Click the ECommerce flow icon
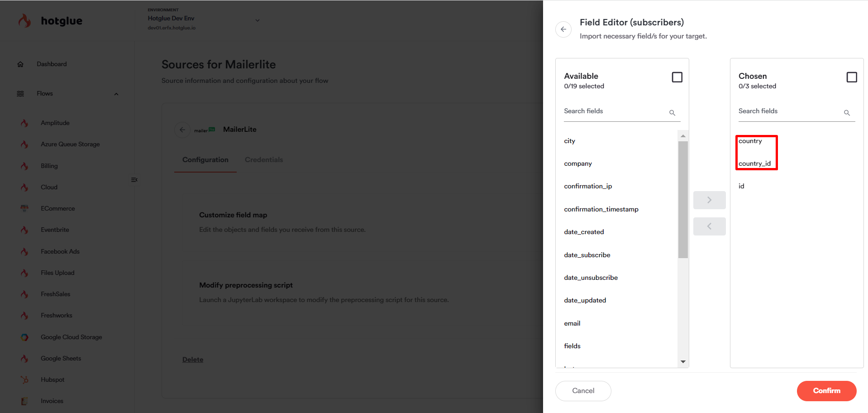This screenshot has height=413, width=868. [24, 209]
